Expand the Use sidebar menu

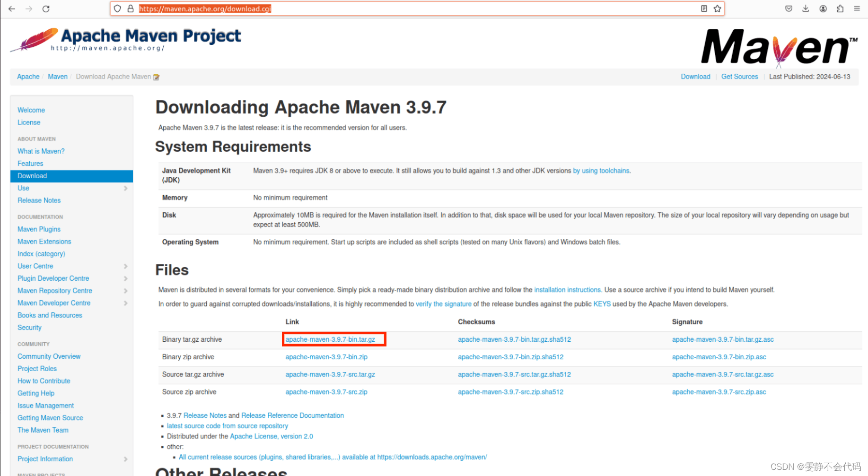point(126,188)
